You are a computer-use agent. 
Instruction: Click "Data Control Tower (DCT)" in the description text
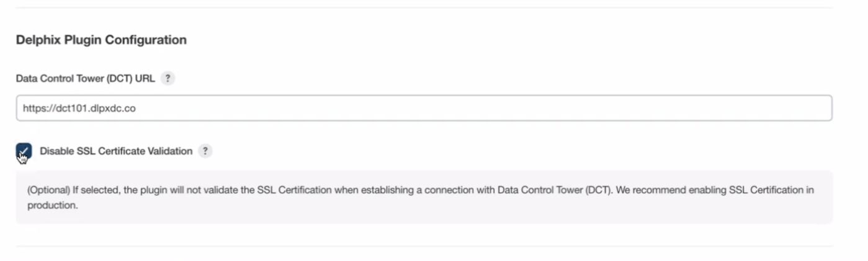pos(550,190)
